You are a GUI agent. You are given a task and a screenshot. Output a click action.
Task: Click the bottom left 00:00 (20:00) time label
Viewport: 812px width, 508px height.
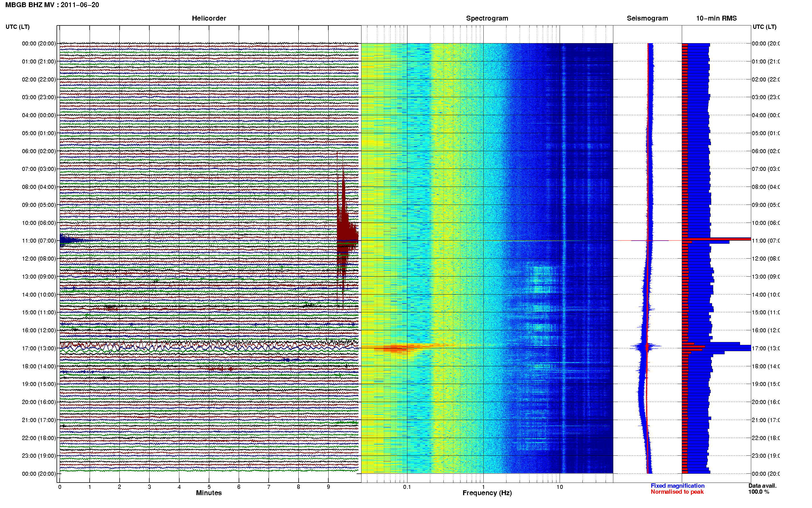pos(39,474)
